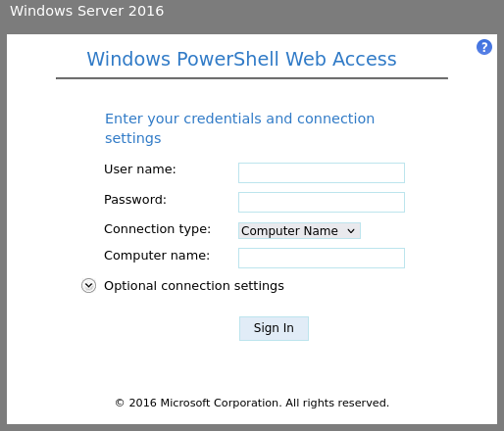Screen dimensions: 504x431
Task: Click the Optional connection settings label
Action: pyautogui.click(x=194, y=286)
